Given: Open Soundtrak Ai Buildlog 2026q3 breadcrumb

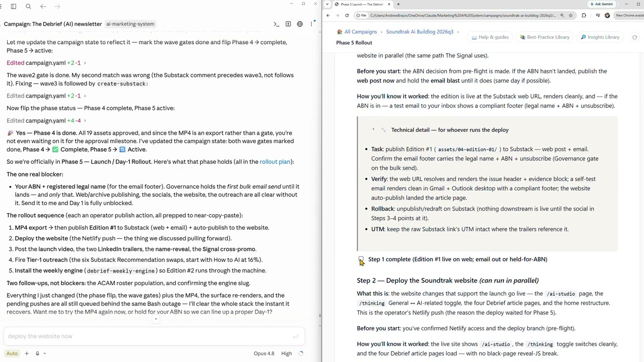Looking at the screenshot, I should (420, 32).
